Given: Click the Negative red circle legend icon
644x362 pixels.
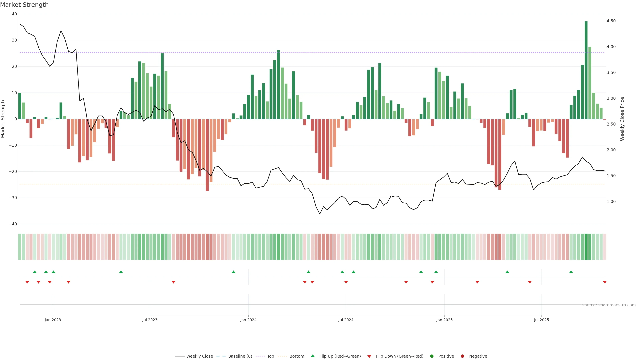Looking at the screenshot, I should pos(462,356).
